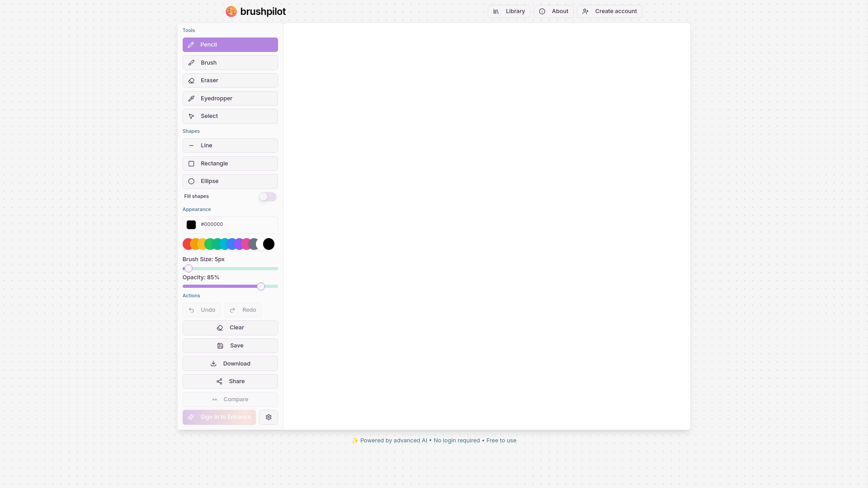This screenshot has width=868, height=488.
Task: Click the Opacity slider handle
Action: (x=261, y=286)
